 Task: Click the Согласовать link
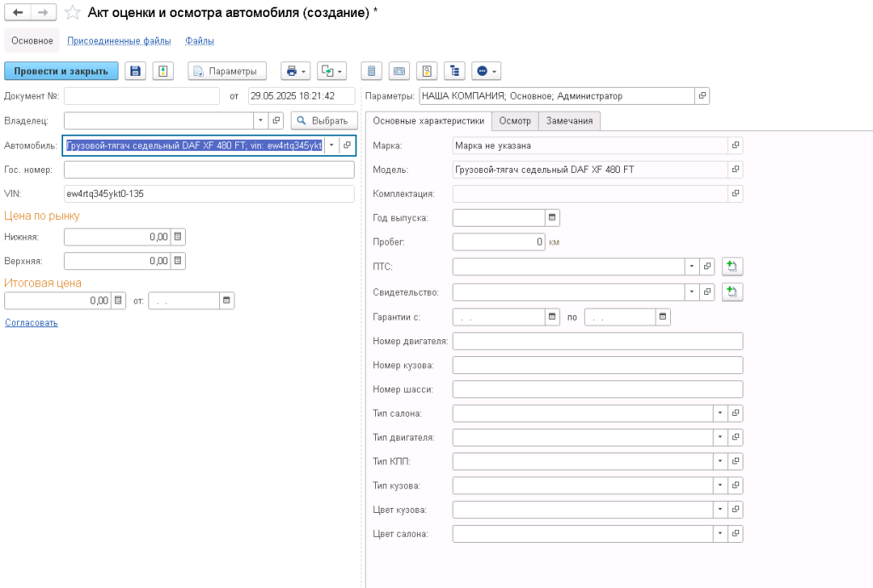coord(32,322)
